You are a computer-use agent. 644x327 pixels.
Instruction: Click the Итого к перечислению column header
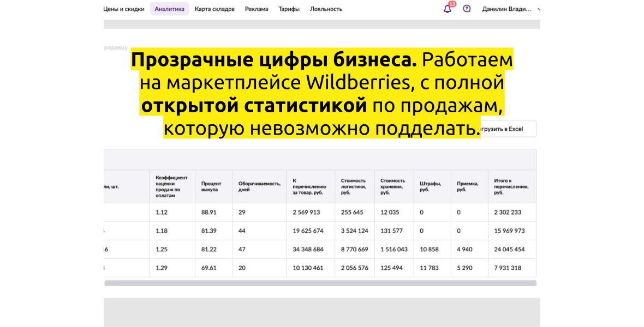pyautogui.click(x=512, y=187)
